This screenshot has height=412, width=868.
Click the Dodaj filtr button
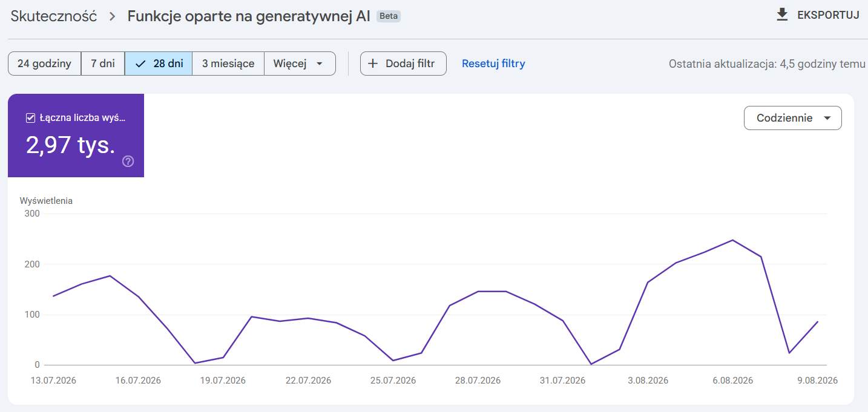(403, 64)
